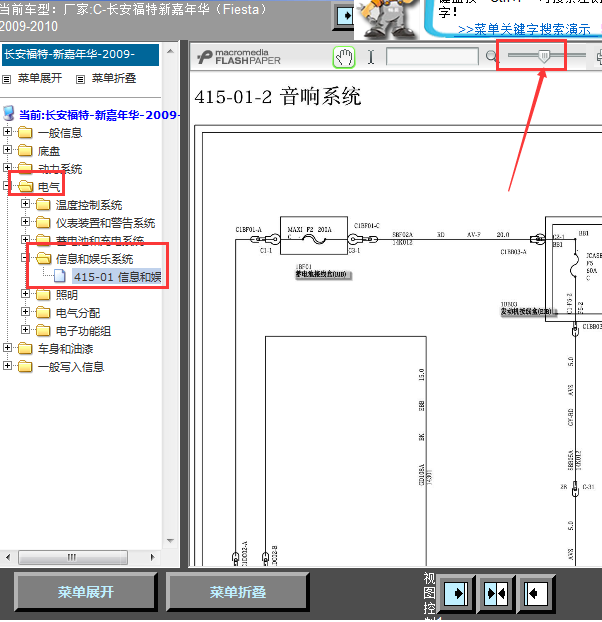Click the 415-01-2 音响系统 diagram title
The height and width of the screenshot is (622, 602).
(x=278, y=96)
